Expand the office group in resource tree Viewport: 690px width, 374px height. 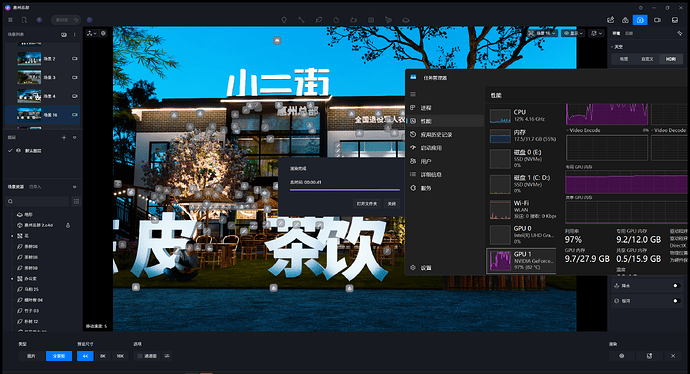(12, 279)
